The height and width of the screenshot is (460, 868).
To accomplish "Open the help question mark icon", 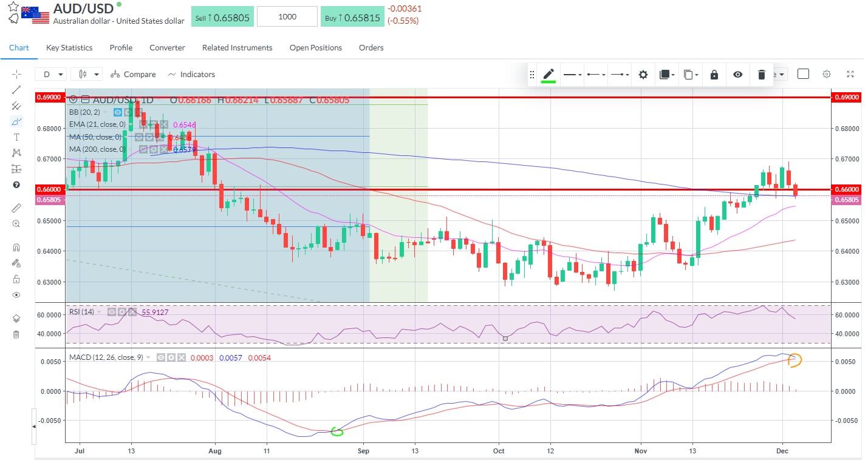I will [16, 184].
